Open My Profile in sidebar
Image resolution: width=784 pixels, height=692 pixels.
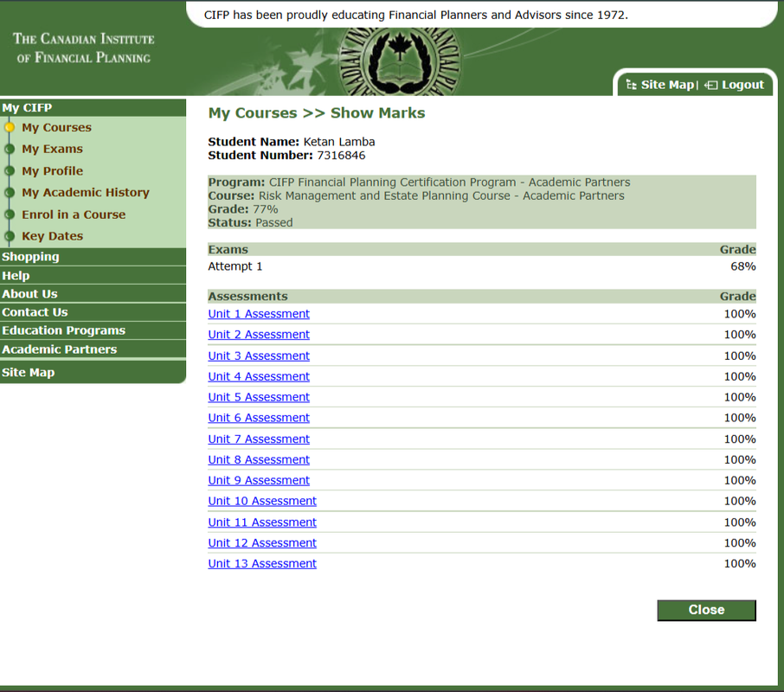click(x=52, y=171)
